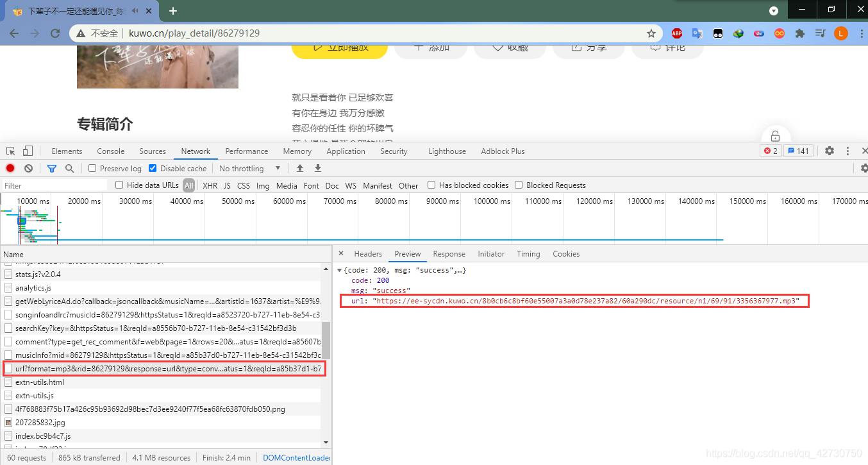Open the Chrome extensions puzzle icon
Viewport: 868px width, 465px height.
(799, 33)
